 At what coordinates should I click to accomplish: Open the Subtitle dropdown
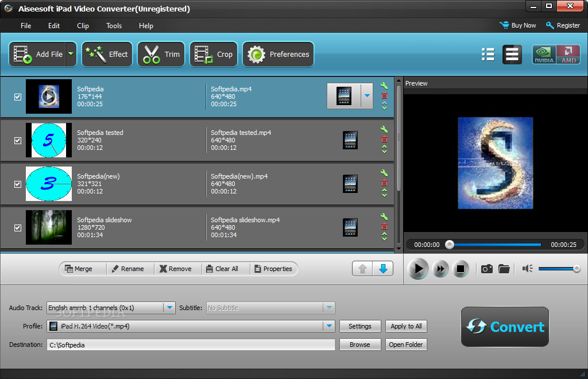[329, 308]
